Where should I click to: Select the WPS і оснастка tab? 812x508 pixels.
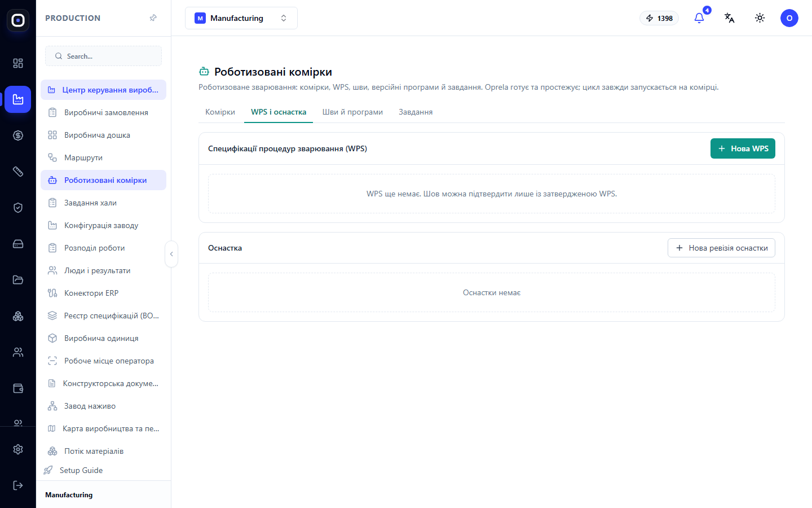click(x=279, y=112)
